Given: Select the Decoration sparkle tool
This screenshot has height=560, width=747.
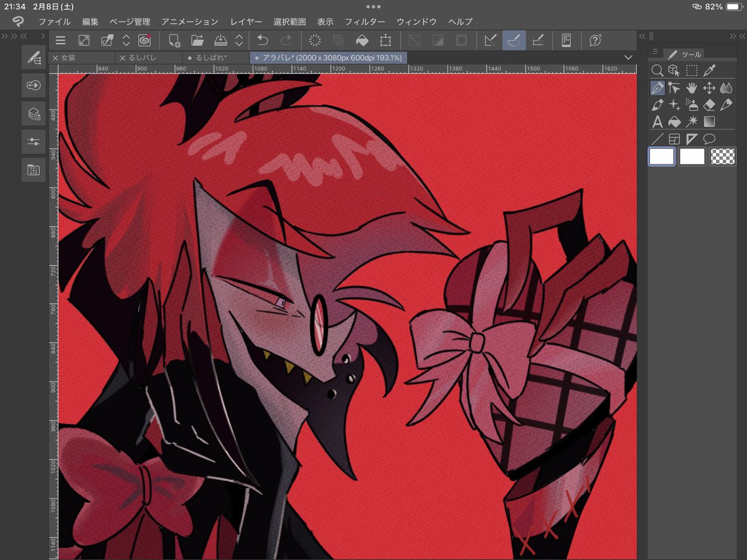Looking at the screenshot, I should click(x=674, y=105).
